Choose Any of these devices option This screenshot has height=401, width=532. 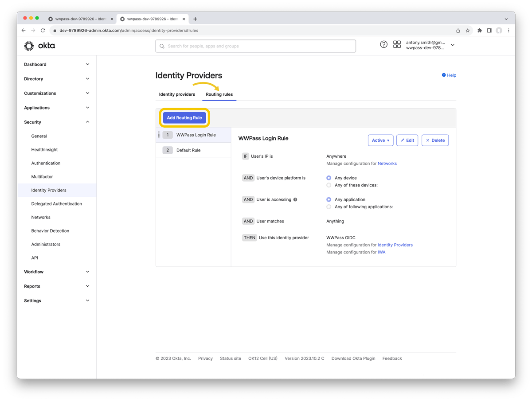(x=329, y=185)
